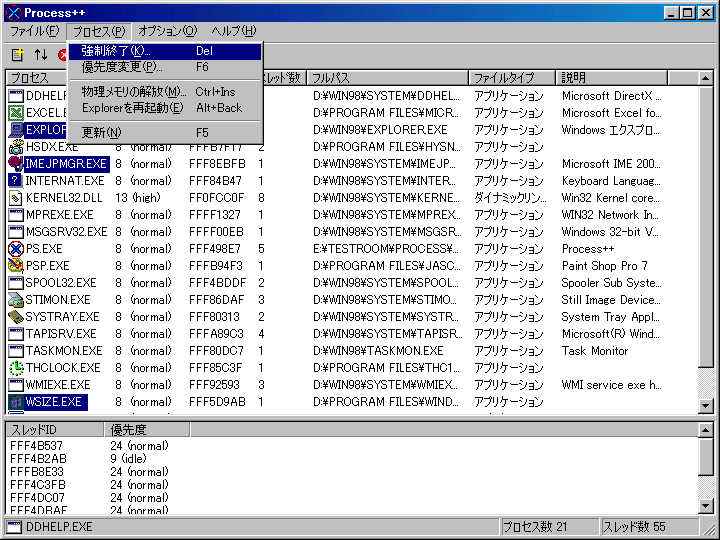Image resolution: width=720 pixels, height=540 pixels.
Task: Sort by the 説明 column header
Action: click(611, 78)
